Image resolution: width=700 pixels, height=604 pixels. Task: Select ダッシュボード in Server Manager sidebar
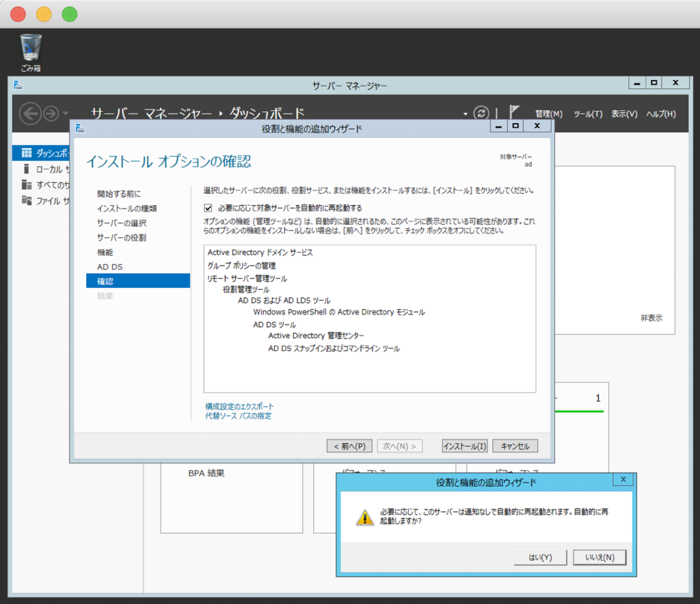coord(41,153)
